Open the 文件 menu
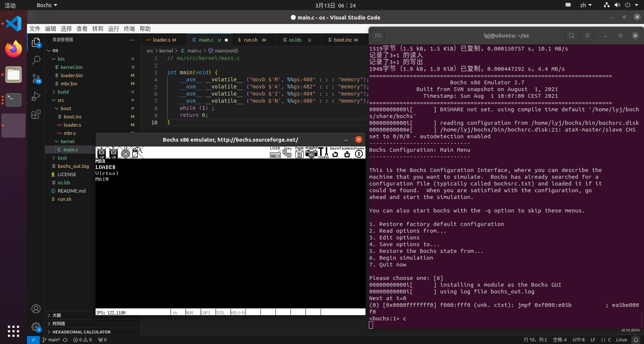Viewport: 644px width, 344px height. [35, 29]
